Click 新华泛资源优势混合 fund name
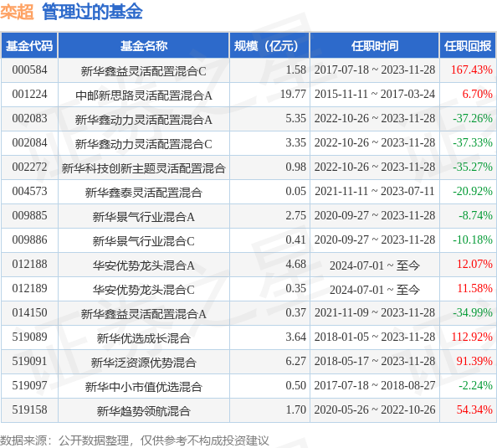This screenshot has height=448, width=497. point(144,362)
